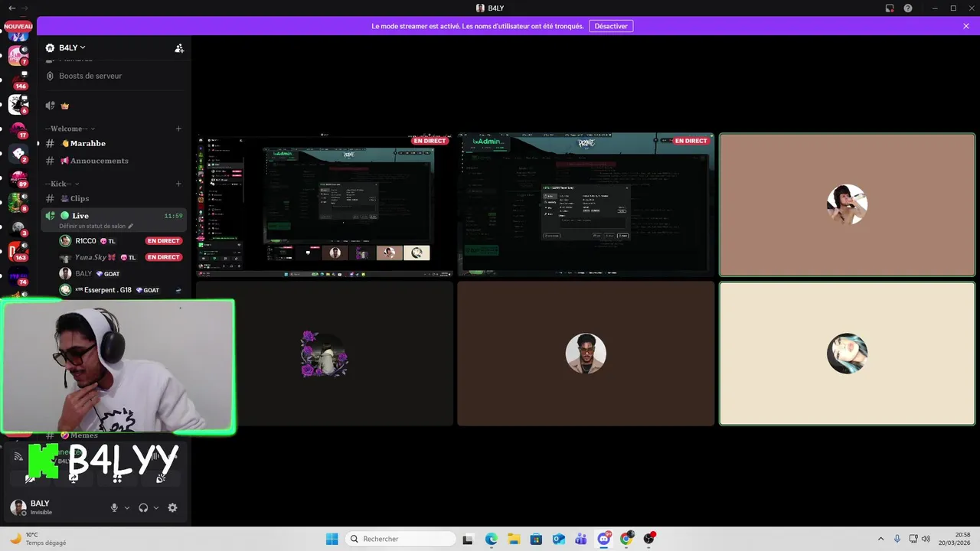The height and width of the screenshot is (551, 980).
Task: Open server with badge showing 3
Action: (x=18, y=227)
